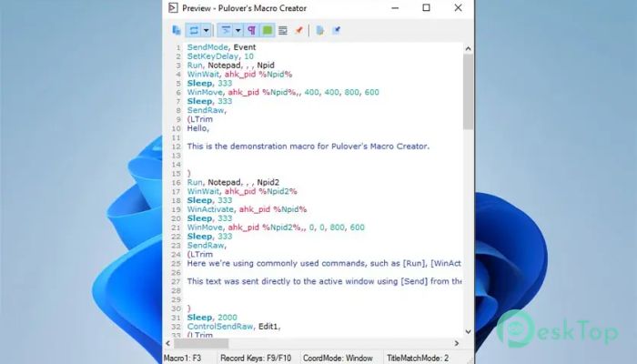The width and height of the screenshot is (637, 364).
Task: Click the vertical scrollbar thumb
Action: [468, 92]
